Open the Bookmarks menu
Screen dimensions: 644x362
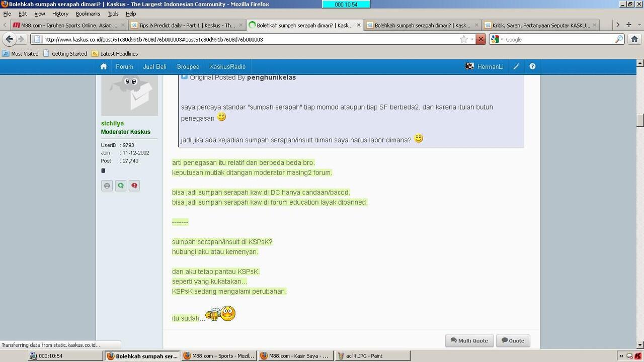click(88, 14)
